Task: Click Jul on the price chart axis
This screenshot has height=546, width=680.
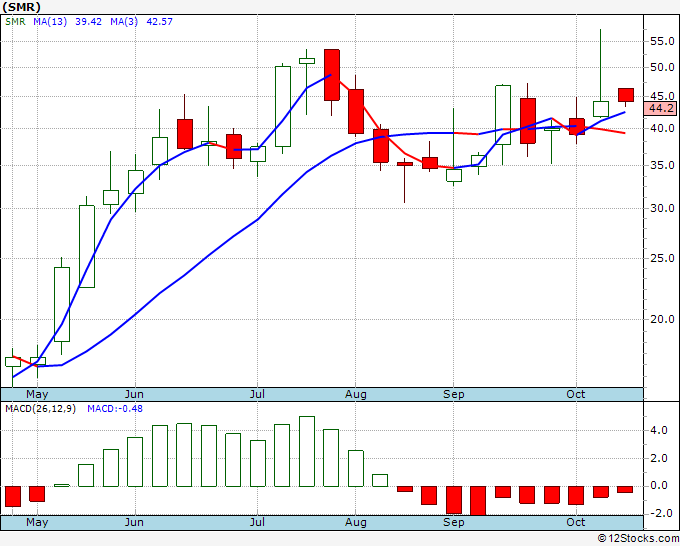Action: point(257,394)
